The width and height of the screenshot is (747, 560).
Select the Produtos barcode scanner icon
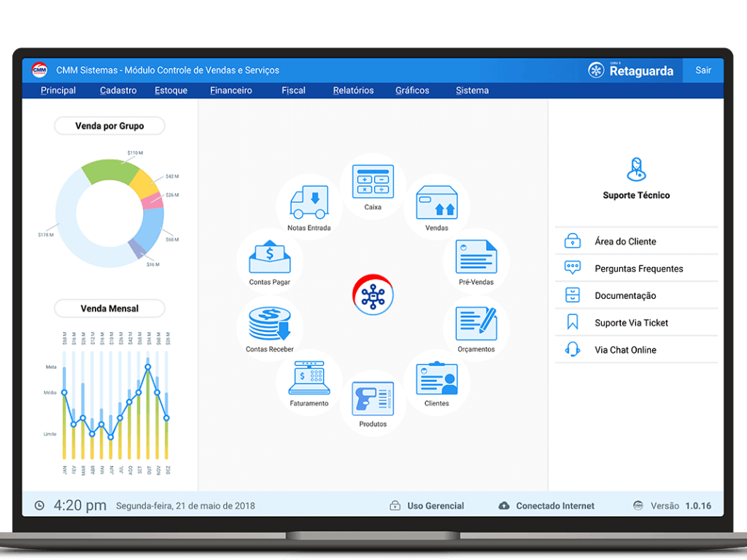pyautogui.click(x=373, y=399)
